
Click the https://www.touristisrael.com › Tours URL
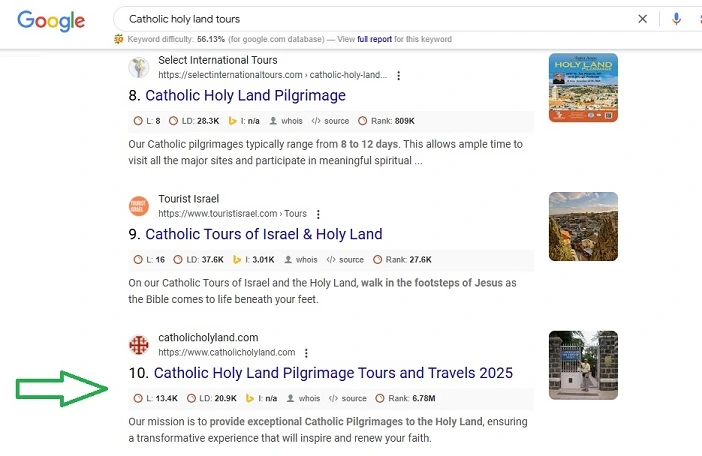[232, 213]
